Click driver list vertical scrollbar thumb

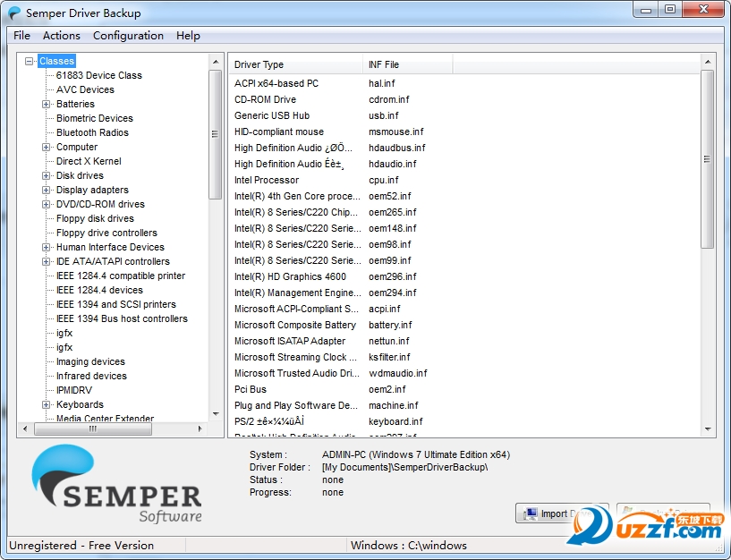click(x=707, y=159)
